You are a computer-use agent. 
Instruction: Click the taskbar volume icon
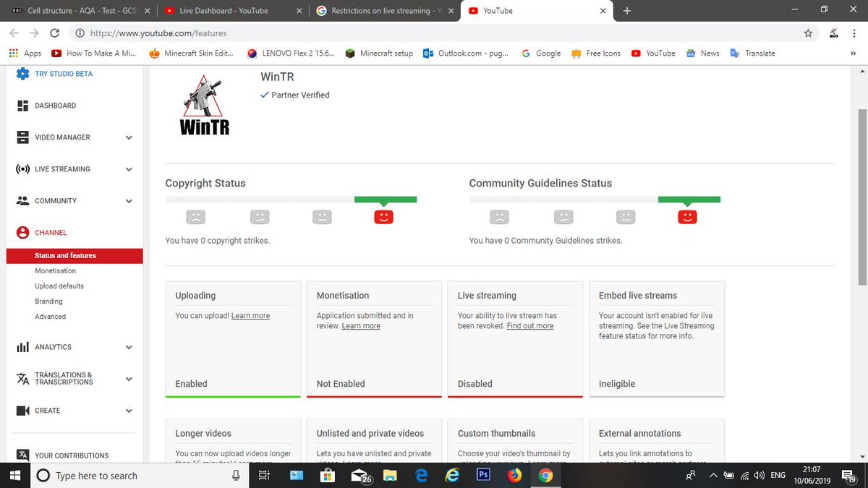pyautogui.click(x=759, y=475)
